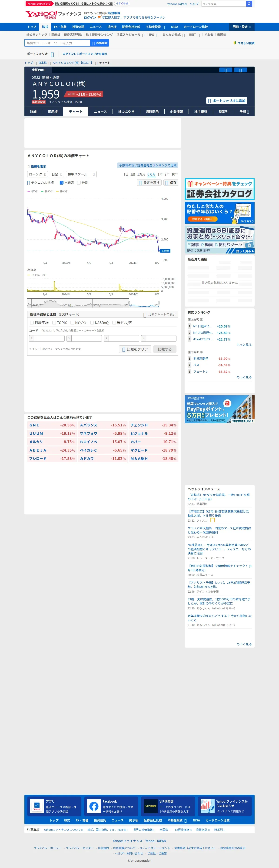Open the SBI証券 asset management banner
Image resolution: width=279 pixels, height=868 pixels.
click(219, 240)
